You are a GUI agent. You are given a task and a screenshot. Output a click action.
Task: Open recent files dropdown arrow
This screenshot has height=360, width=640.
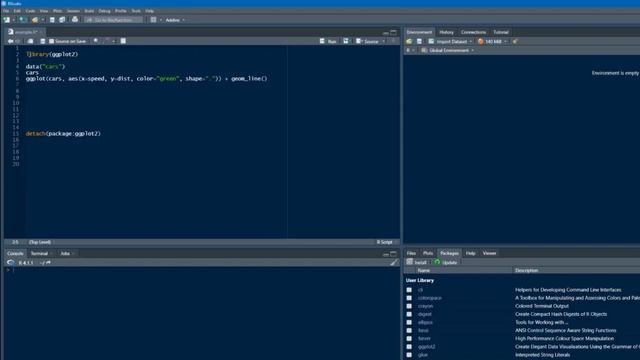[x=42, y=20]
